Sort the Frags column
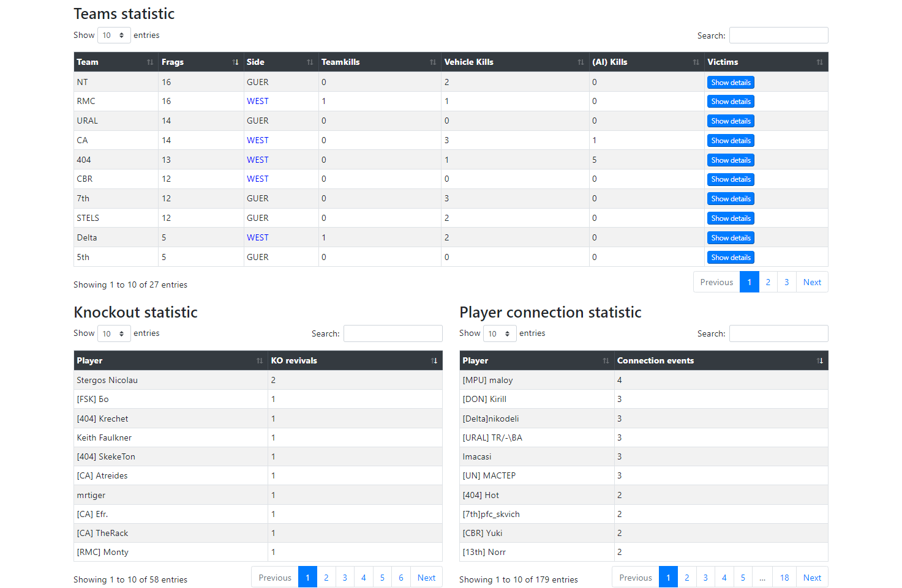The image size is (902, 588). (x=235, y=62)
